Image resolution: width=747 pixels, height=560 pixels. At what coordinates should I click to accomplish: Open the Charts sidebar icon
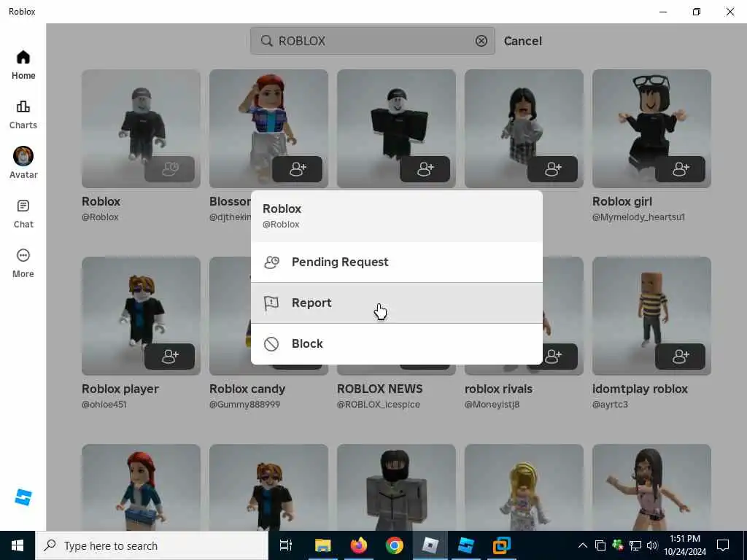click(x=23, y=114)
